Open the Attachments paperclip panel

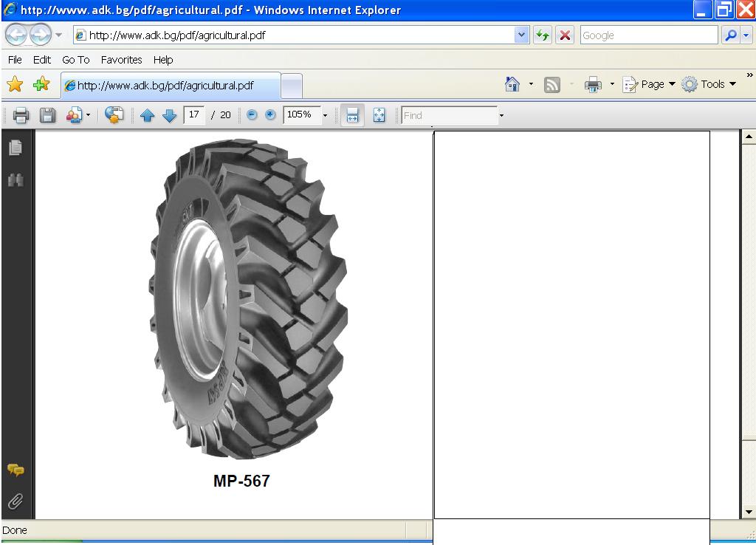point(16,501)
